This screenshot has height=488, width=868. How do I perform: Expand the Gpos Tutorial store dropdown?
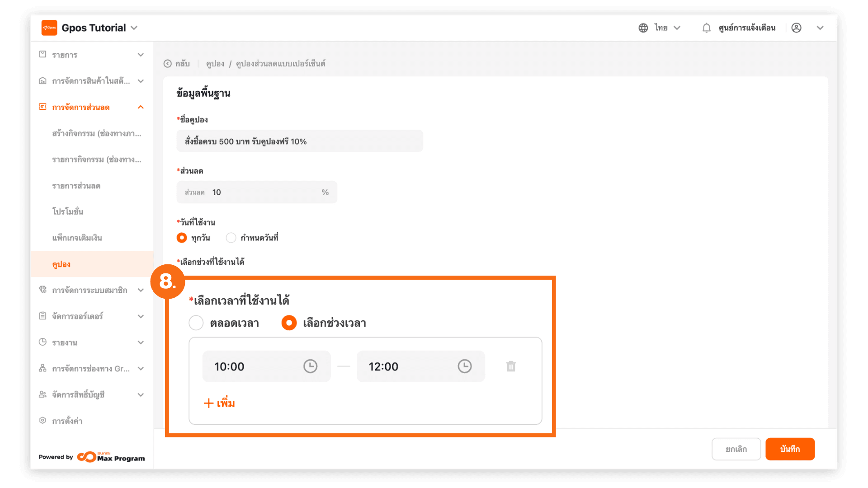[x=134, y=28]
